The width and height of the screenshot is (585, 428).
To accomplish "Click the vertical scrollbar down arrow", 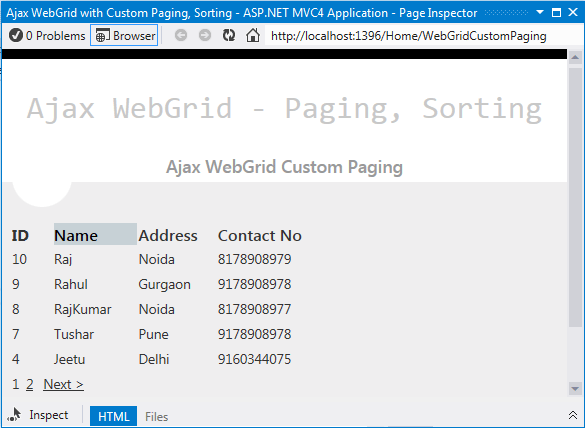I will point(575,389).
